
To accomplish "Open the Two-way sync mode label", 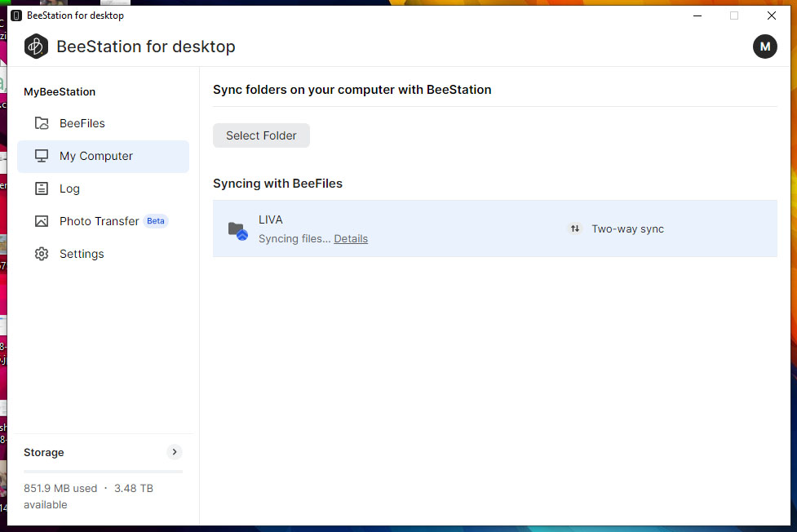I will click(x=627, y=229).
